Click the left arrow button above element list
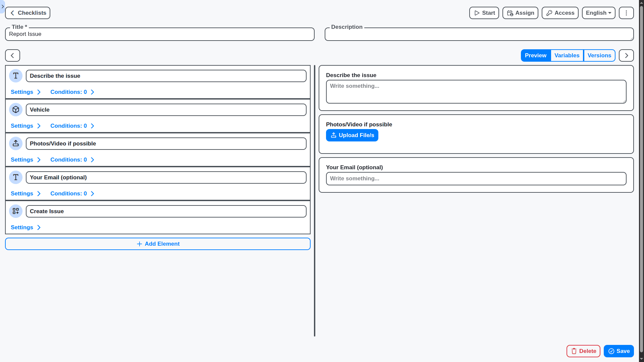 point(12,56)
